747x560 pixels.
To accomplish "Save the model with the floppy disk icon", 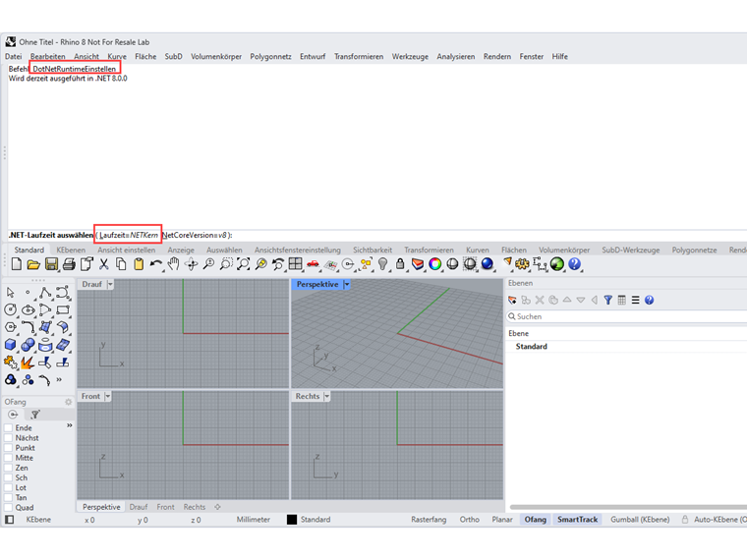I will point(51,264).
